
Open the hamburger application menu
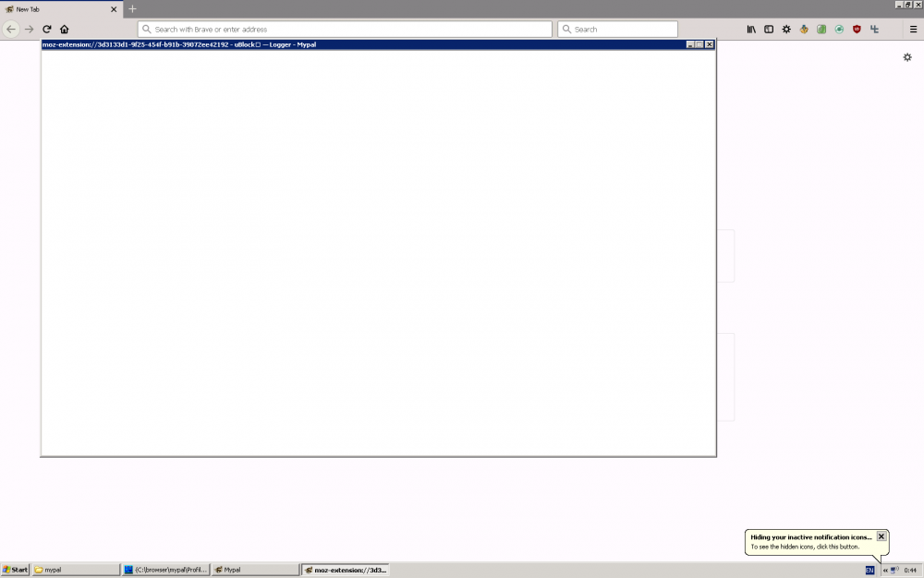[914, 29]
